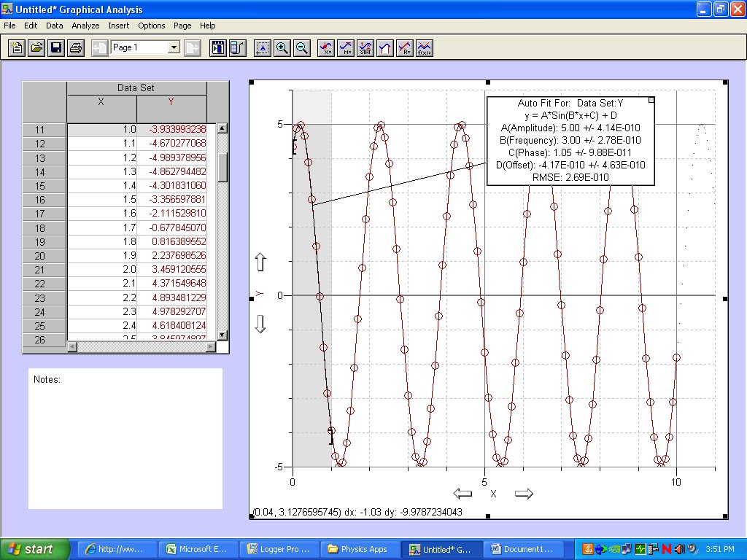Zoom out of the graph
747x560 pixels.
tap(302, 48)
